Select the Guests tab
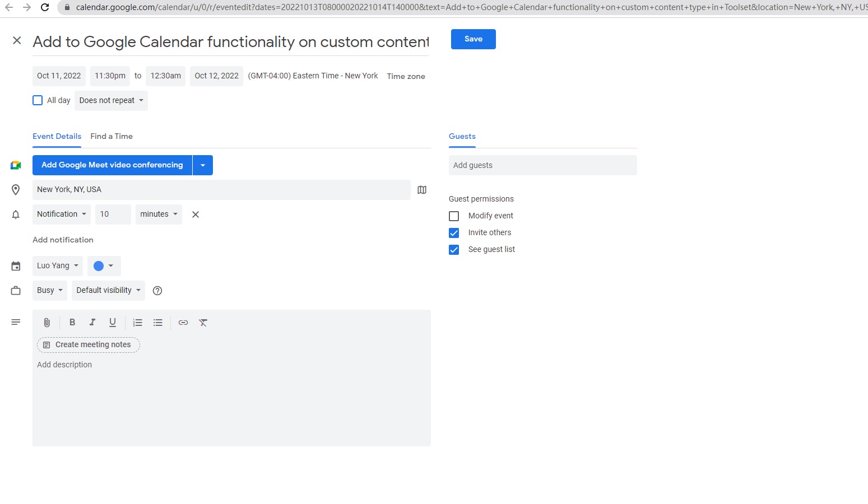 click(462, 137)
